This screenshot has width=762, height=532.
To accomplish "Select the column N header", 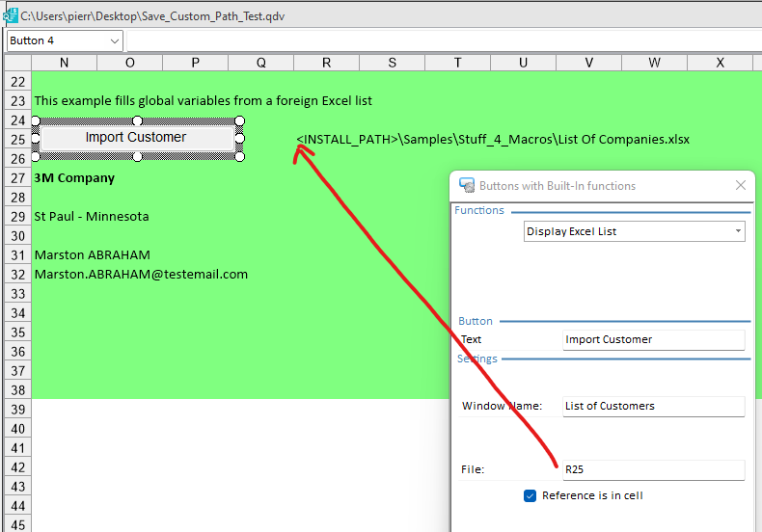I will [64, 63].
